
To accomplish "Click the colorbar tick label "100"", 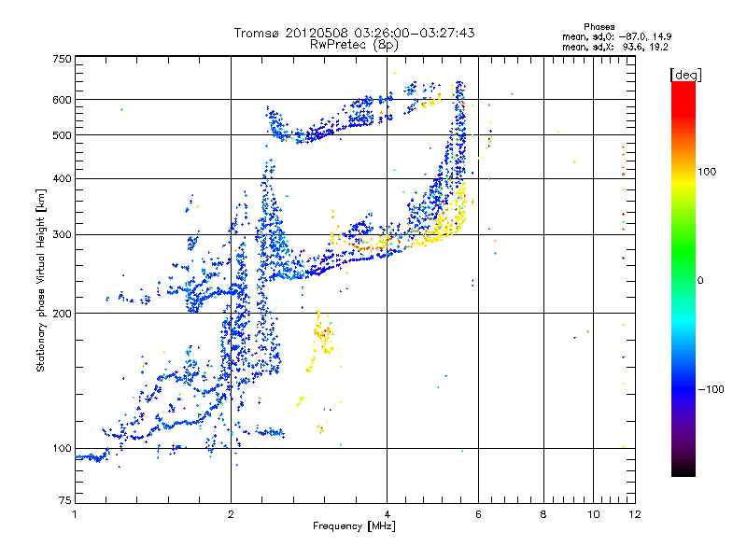I will tap(707, 172).
